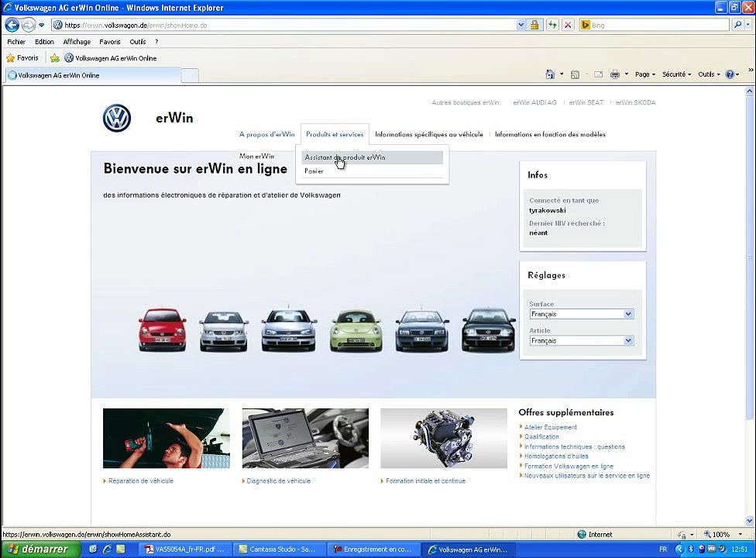The image size is (756, 558).
Task: Click the Read mail icon
Action: pyautogui.click(x=598, y=74)
